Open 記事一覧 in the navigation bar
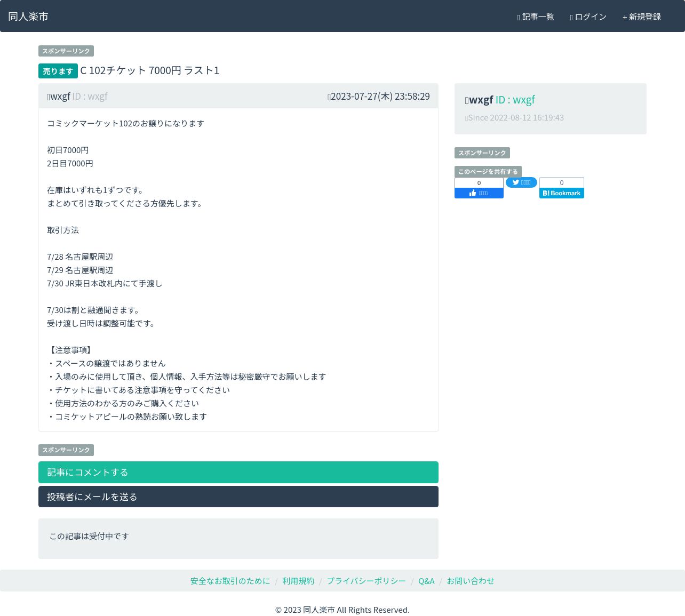This screenshot has height=616, width=685. 536,17
